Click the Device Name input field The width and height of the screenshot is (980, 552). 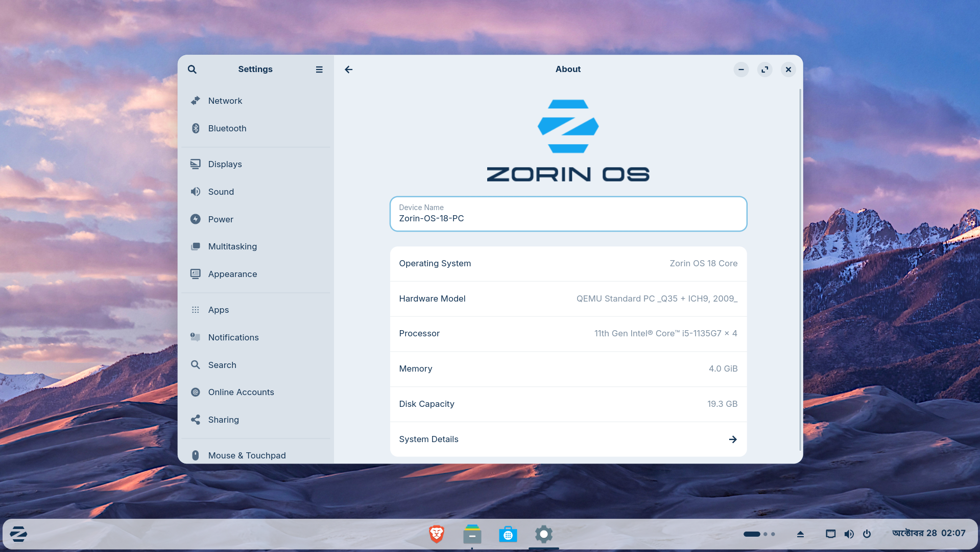pyautogui.click(x=568, y=214)
